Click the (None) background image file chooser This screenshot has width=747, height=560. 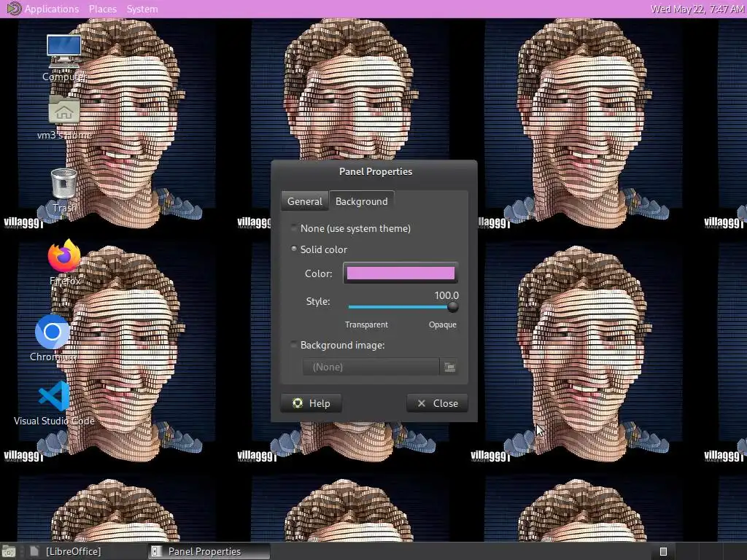[371, 367]
